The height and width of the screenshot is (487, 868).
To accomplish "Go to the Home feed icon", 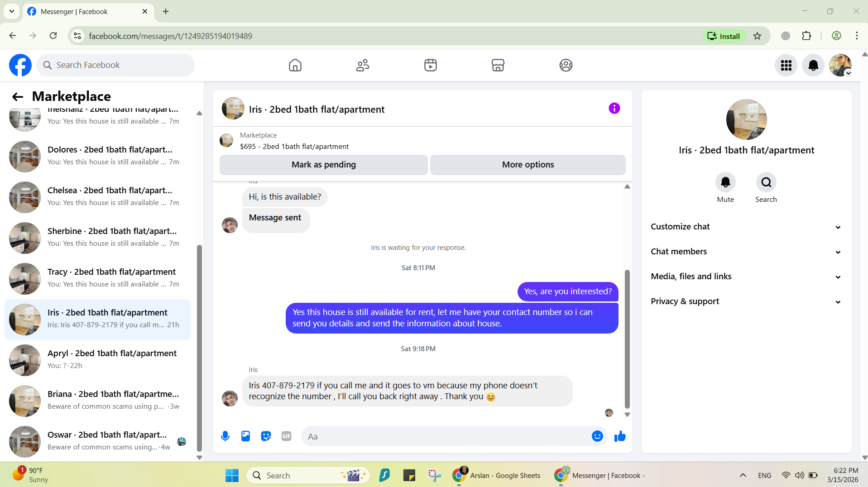I will pos(295,65).
